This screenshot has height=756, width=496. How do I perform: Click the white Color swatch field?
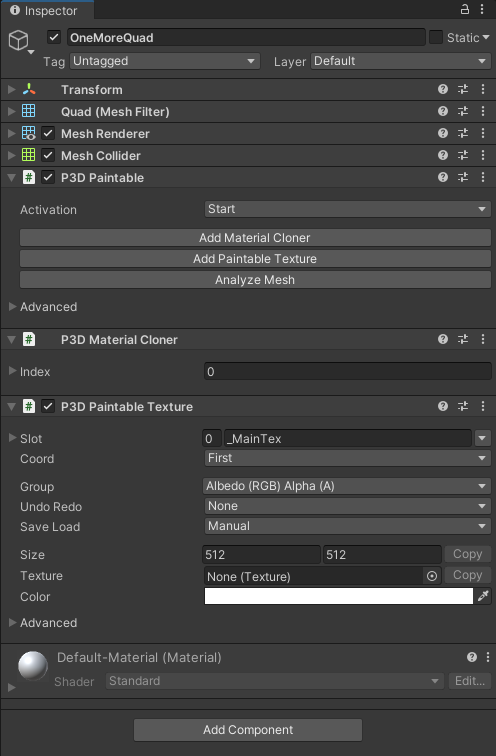pos(339,596)
